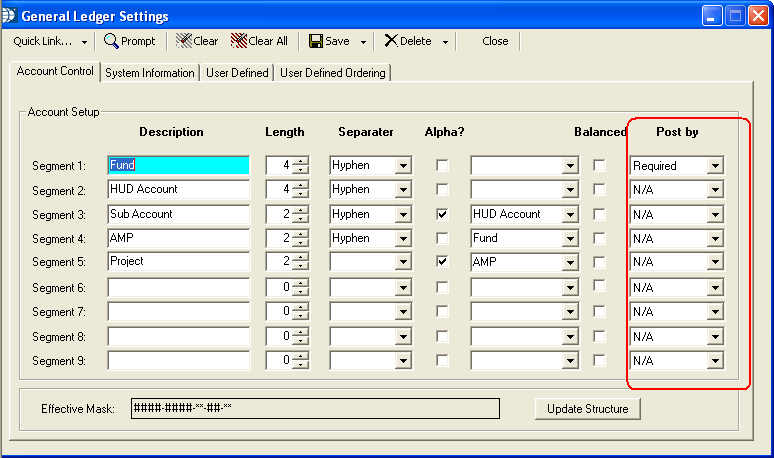Toggle Alpha checkbox for Segment 4
This screenshot has height=458, width=774.
tap(442, 238)
